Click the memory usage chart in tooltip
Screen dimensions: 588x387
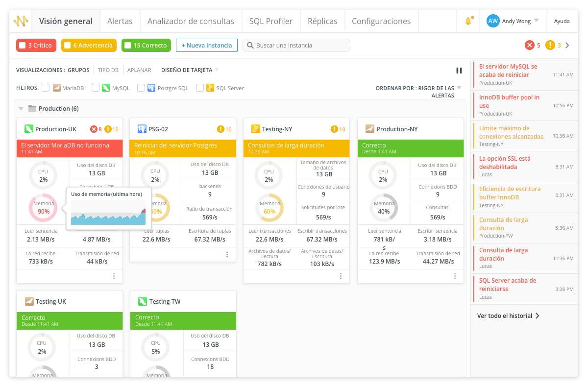click(x=108, y=213)
